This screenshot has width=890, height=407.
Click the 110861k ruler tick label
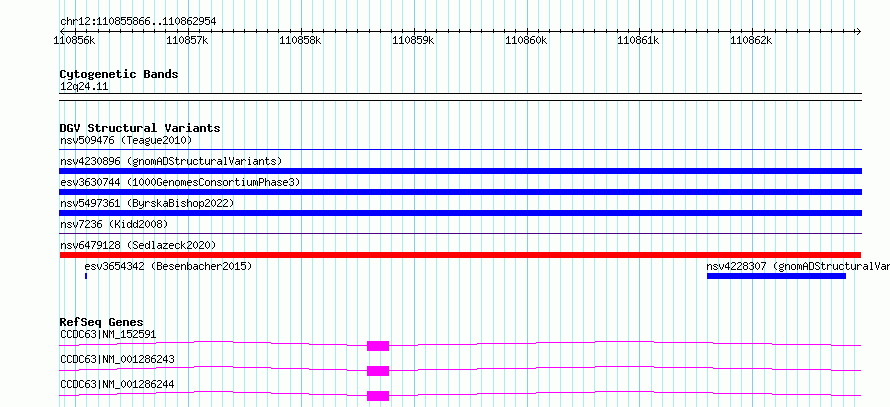[639, 40]
